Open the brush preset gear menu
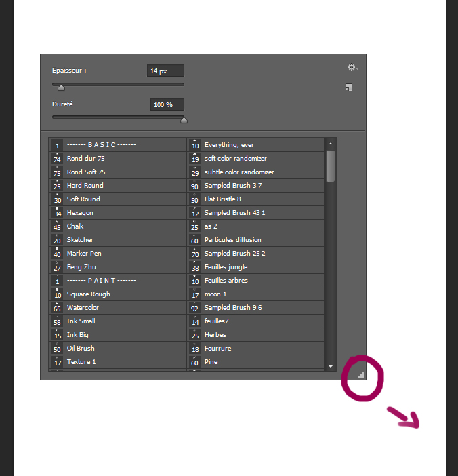This screenshot has width=458, height=476. click(352, 68)
